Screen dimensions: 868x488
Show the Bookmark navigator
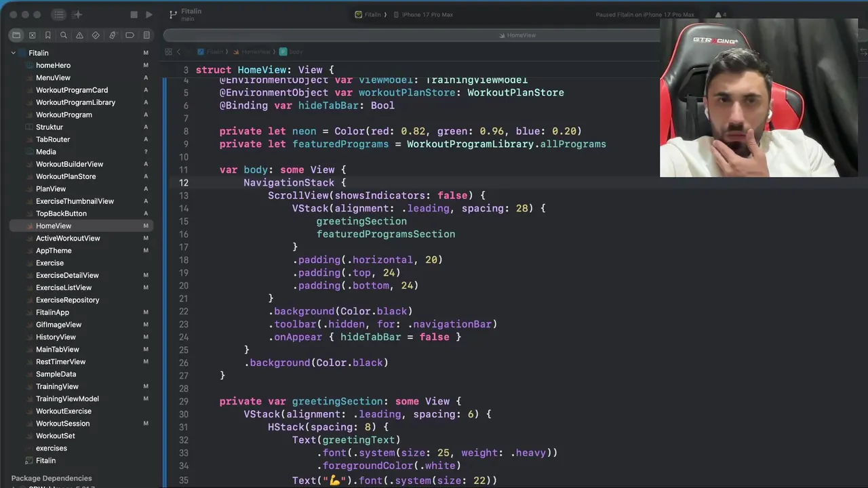coord(47,35)
